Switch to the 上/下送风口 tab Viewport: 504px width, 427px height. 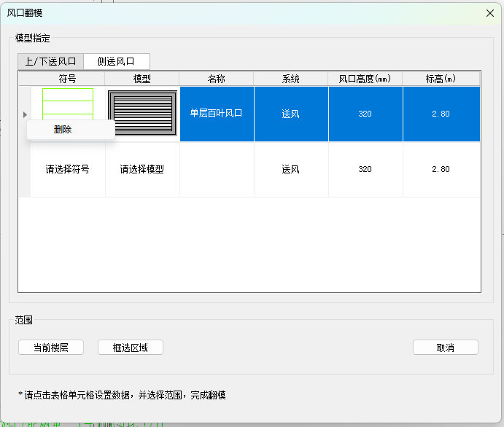click(x=50, y=61)
